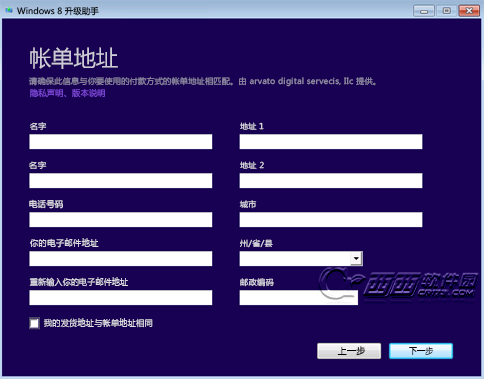
Task: Open the 版本说明 link
Action: pyautogui.click(x=88, y=93)
